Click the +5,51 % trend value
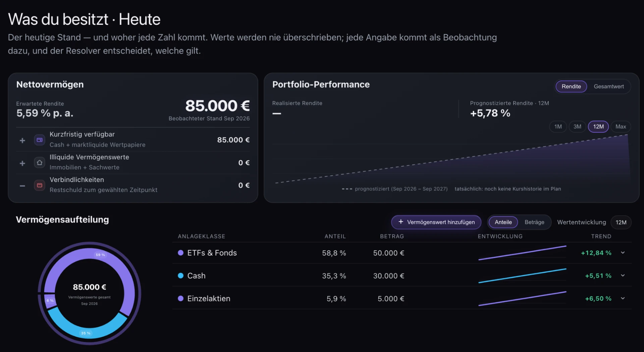 (598, 276)
